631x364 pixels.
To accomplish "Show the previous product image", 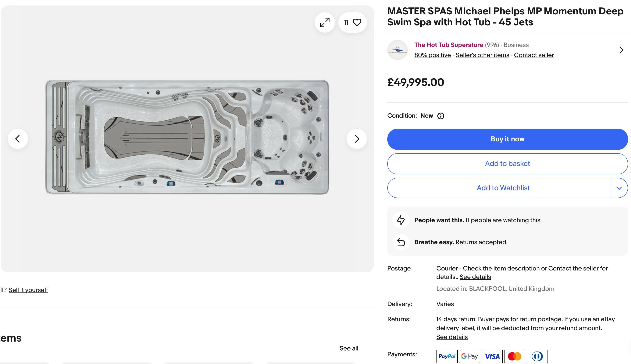I will pos(18,139).
